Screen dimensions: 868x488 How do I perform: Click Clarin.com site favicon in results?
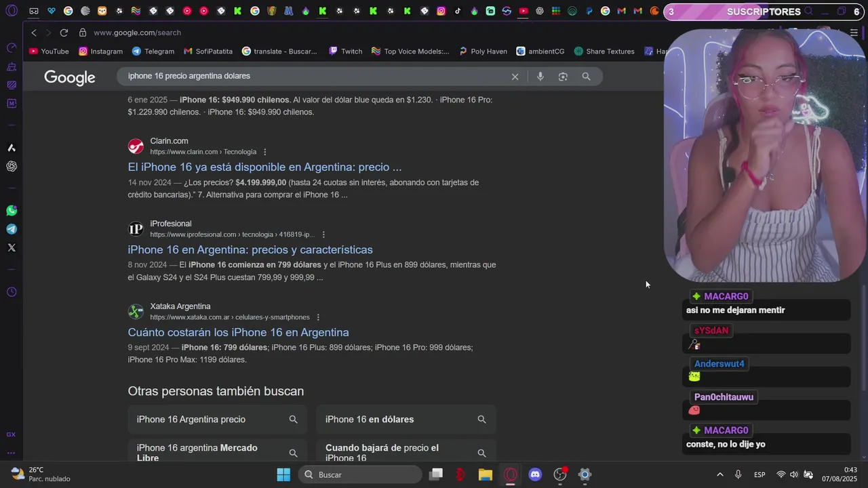tap(136, 146)
